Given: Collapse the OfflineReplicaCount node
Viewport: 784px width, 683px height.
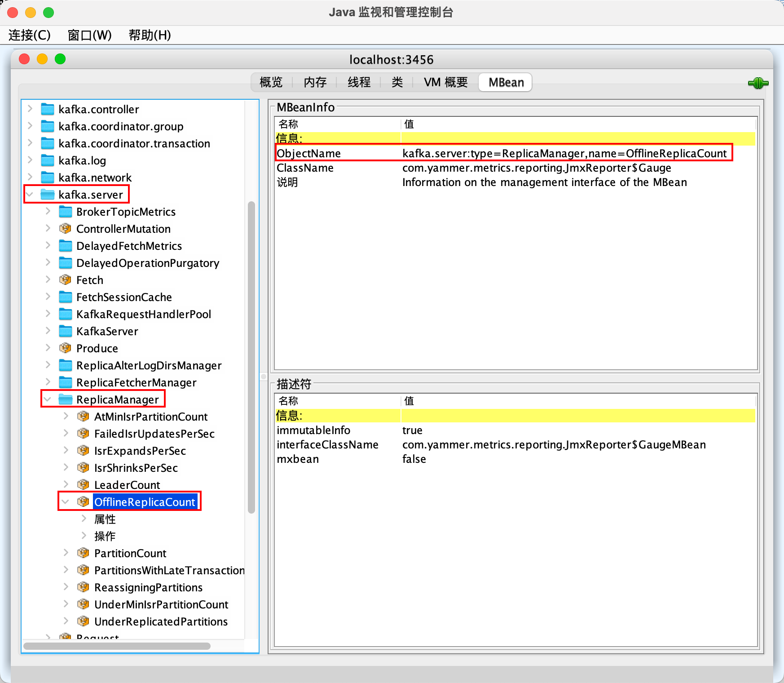Looking at the screenshot, I should 66,502.
